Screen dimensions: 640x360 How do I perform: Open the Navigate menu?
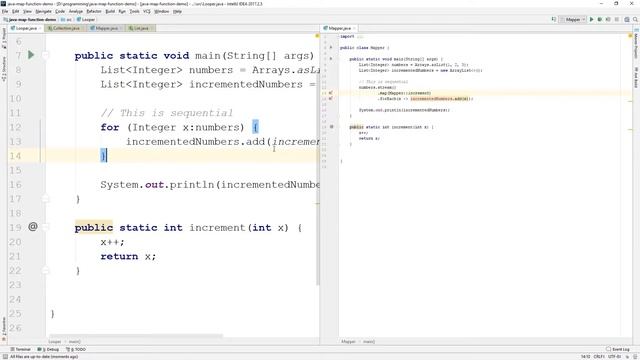43,11
